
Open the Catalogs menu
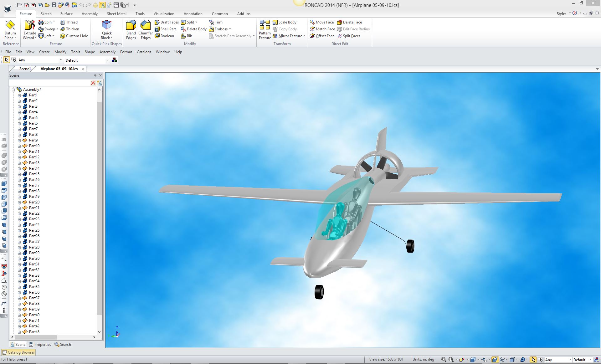tap(144, 52)
